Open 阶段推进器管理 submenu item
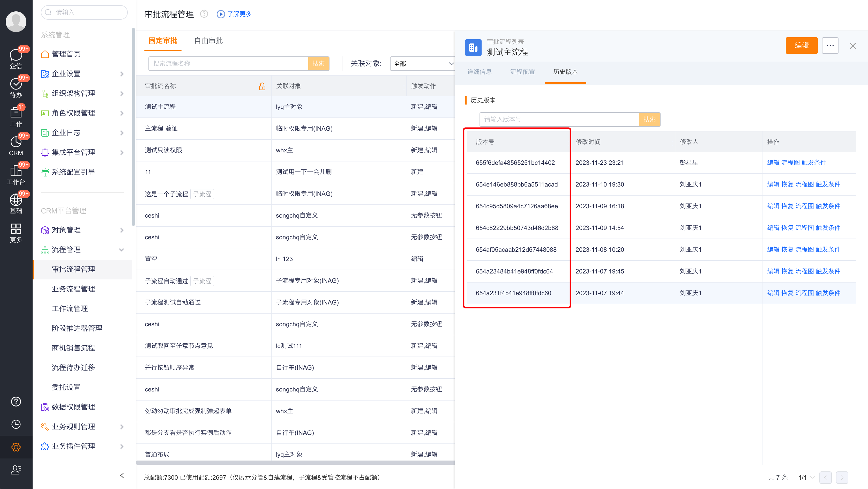 point(77,328)
